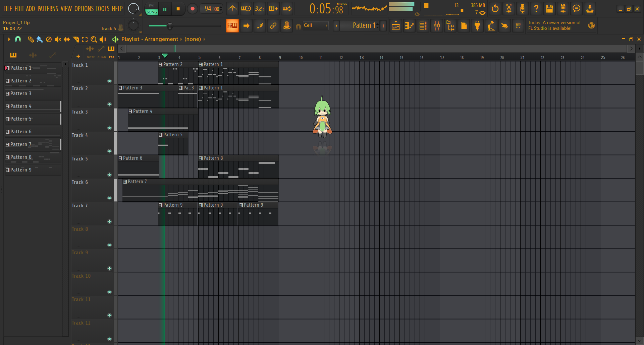Select the playlist Zoom tool
The image size is (644, 345).
[94, 40]
